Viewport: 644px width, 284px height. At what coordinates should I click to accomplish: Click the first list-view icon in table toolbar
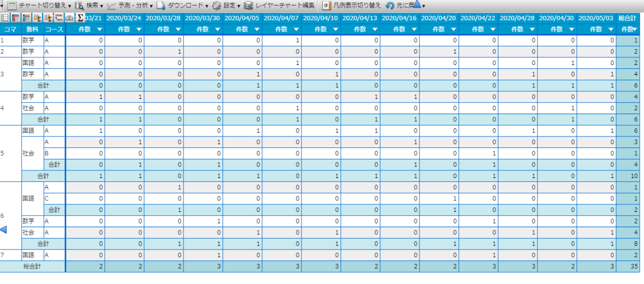tap(5, 17)
